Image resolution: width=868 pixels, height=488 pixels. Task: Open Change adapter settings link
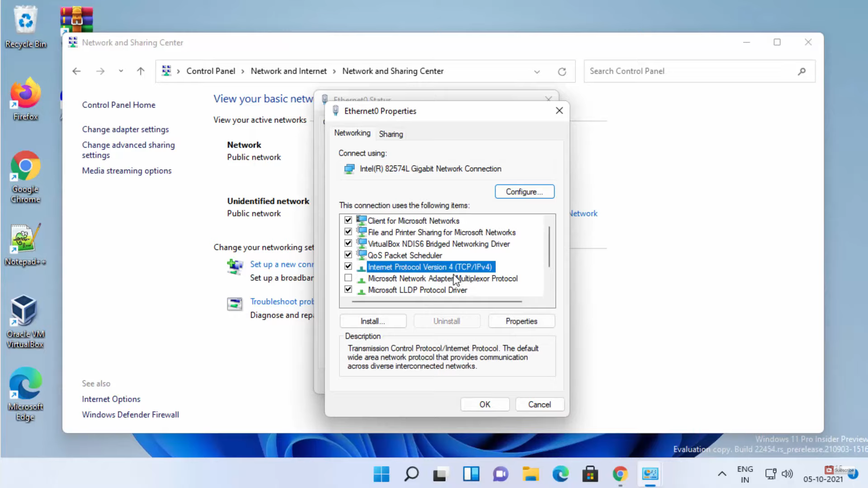[125, 129]
